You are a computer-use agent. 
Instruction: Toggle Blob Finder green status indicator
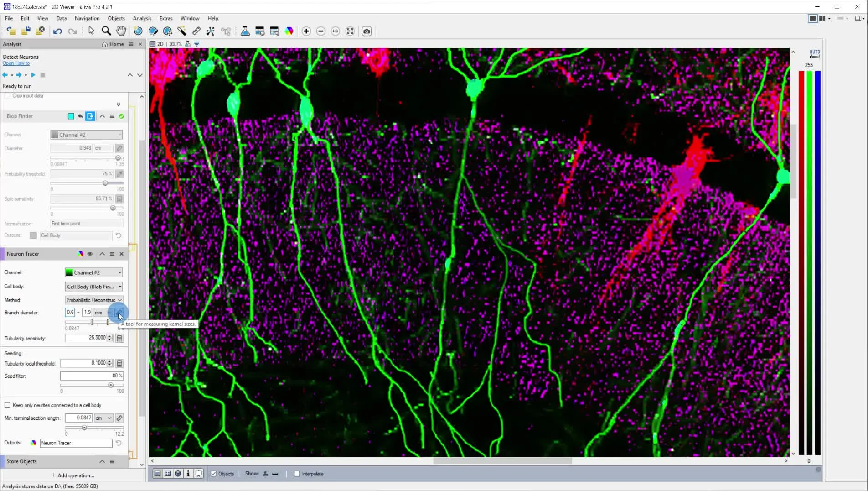(122, 116)
